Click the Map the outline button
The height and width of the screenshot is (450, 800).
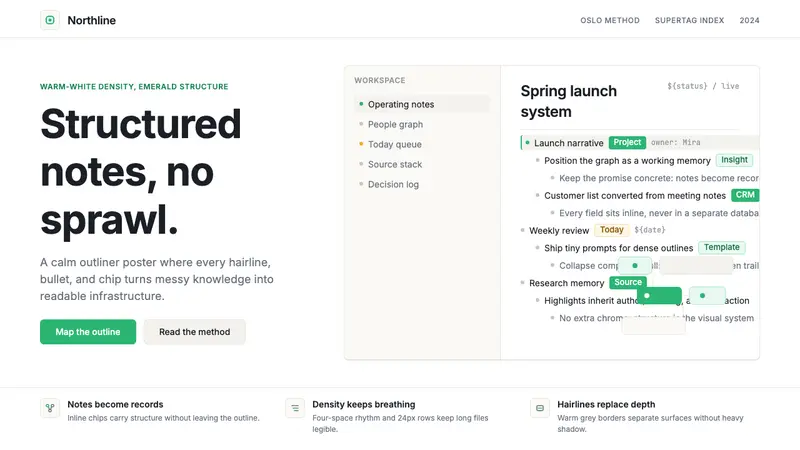point(88,332)
